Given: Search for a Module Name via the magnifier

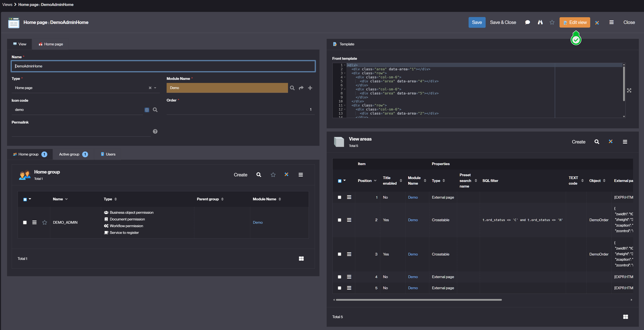Looking at the screenshot, I should (x=292, y=88).
